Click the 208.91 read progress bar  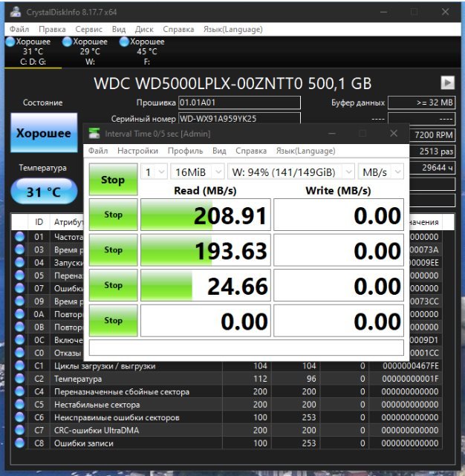[205, 215]
